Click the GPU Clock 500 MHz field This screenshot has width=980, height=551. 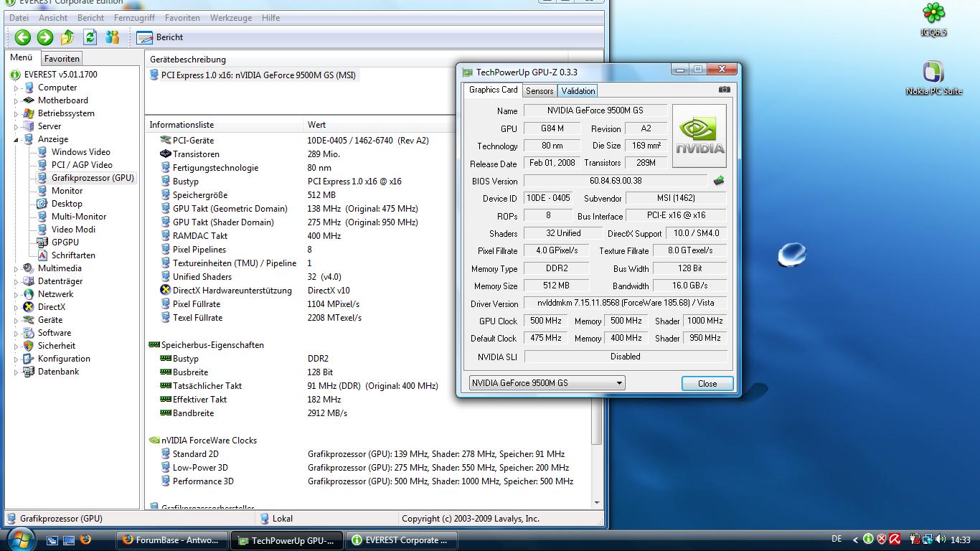545,321
